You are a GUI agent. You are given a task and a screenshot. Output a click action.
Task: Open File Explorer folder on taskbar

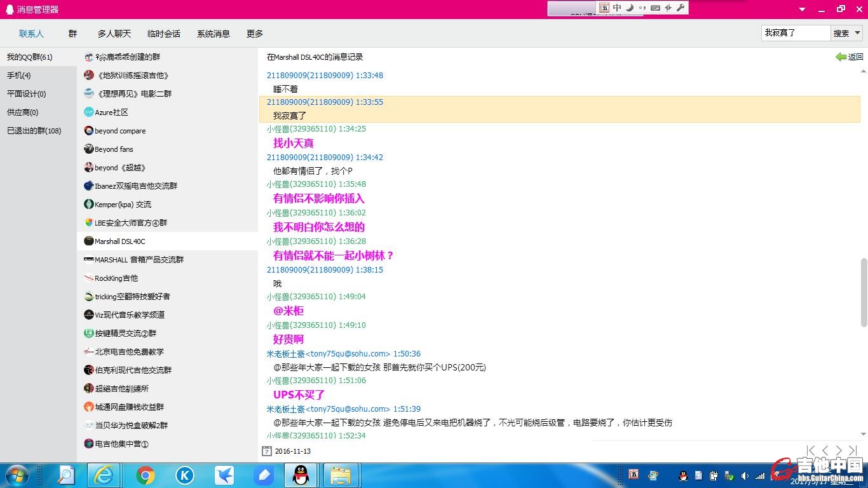pyautogui.click(x=341, y=475)
